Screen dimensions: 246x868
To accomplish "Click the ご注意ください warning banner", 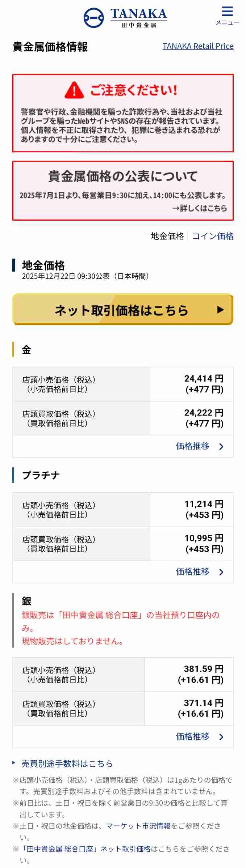I will click(123, 113).
